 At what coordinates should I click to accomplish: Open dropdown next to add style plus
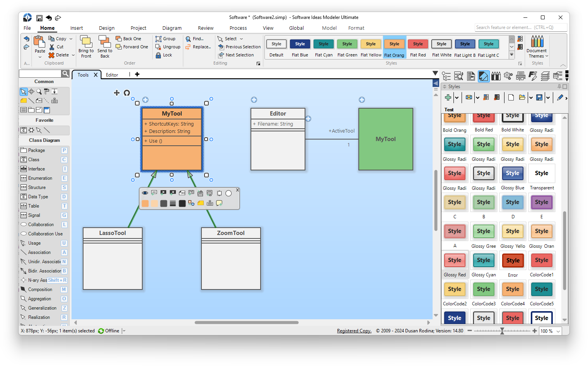[457, 97]
